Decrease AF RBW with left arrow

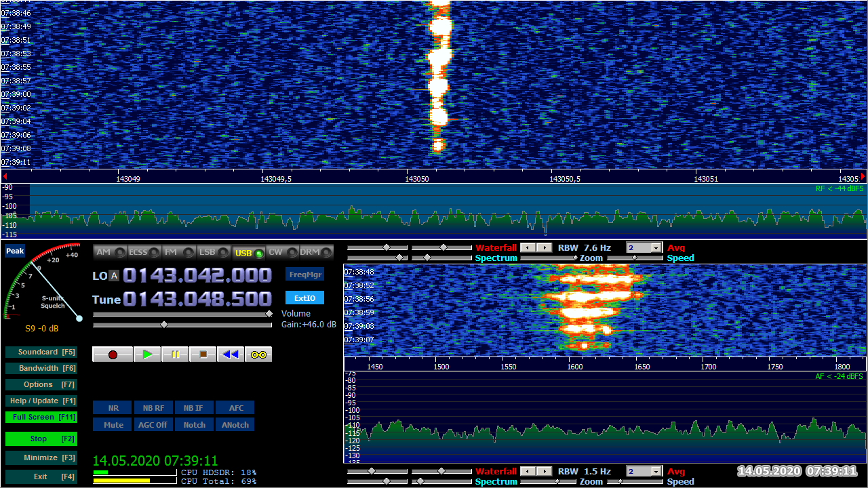[528, 471]
